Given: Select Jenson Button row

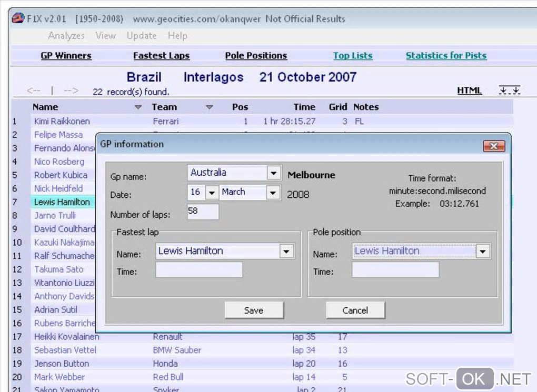Looking at the screenshot, I should point(61,363).
